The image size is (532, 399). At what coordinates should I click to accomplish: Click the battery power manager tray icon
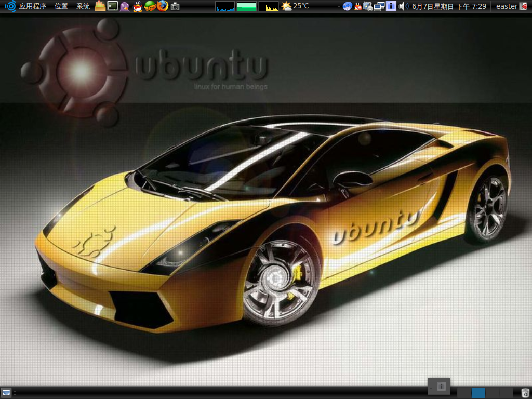pyautogui.click(x=368, y=6)
